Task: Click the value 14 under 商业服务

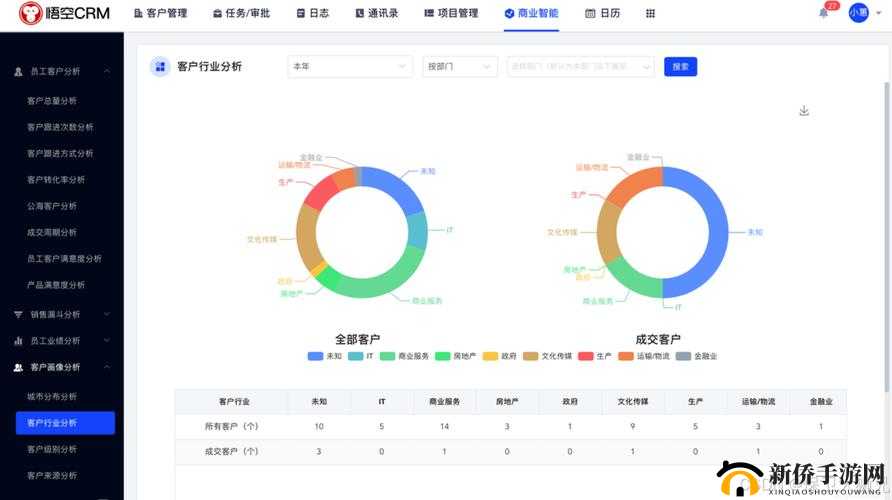Action: [444, 426]
